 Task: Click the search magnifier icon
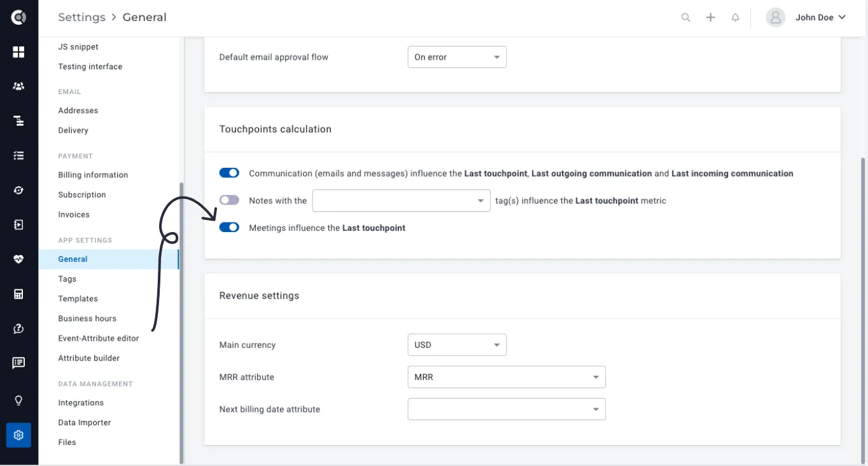point(685,18)
